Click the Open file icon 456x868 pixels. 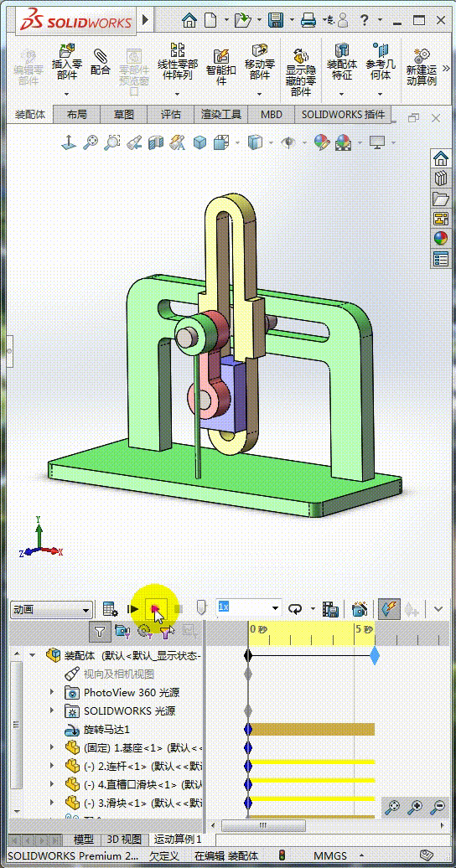point(241,21)
